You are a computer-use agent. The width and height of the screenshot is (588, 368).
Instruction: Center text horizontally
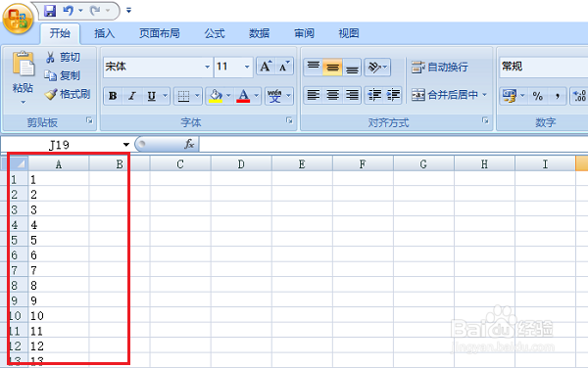tap(332, 95)
